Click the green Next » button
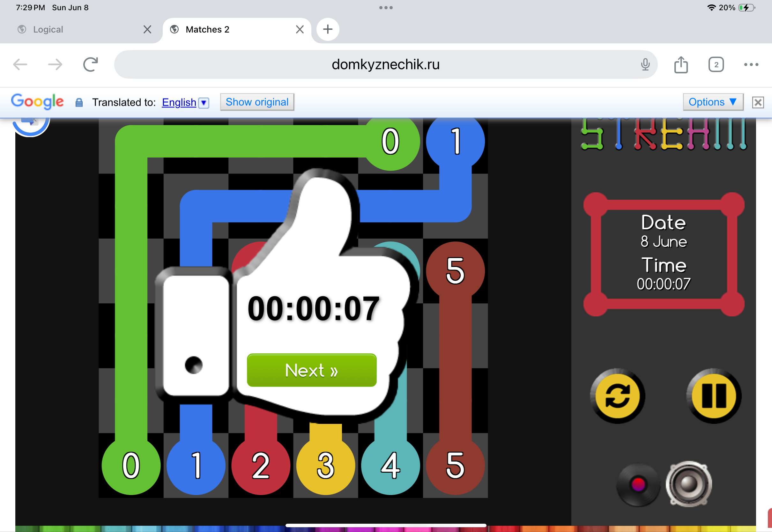 (312, 370)
